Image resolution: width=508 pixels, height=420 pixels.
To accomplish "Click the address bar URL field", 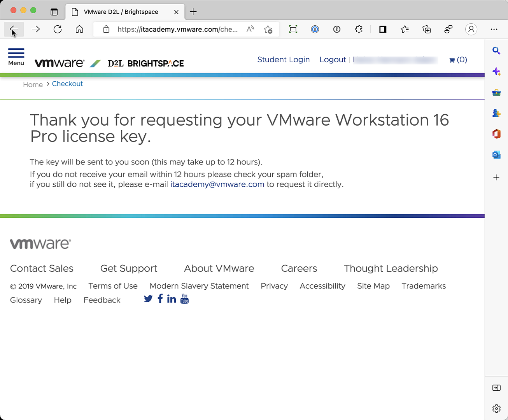I will click(x=177, y=29).
